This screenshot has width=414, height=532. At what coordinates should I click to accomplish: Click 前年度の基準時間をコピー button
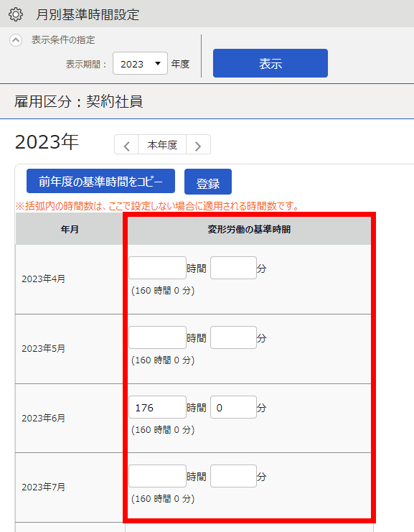coord(100,182)
